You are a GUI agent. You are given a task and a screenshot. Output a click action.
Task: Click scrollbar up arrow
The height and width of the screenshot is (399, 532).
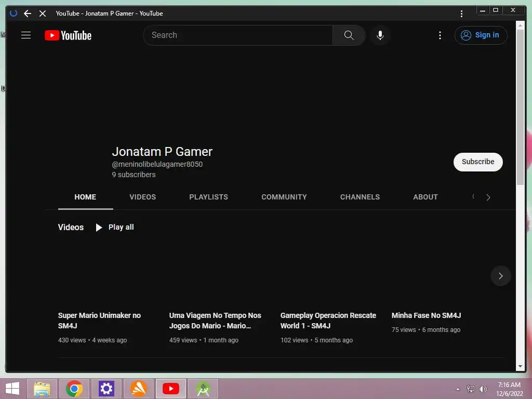(520, 25)
